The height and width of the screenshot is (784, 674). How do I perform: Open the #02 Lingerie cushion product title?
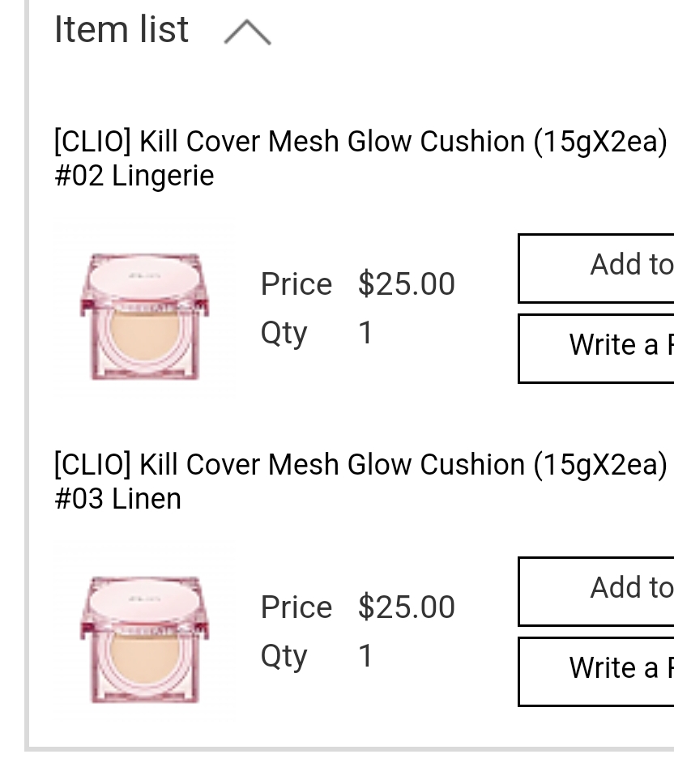click(360, 158)
